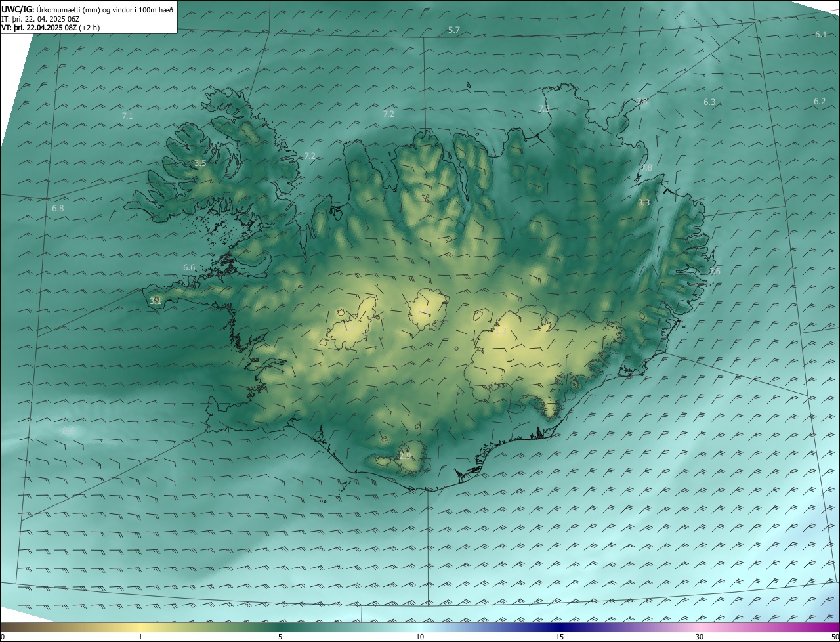This screenshot has width=840, height=642.
Task: Click the colorbar tick label 30
Action: coord(700,637)
